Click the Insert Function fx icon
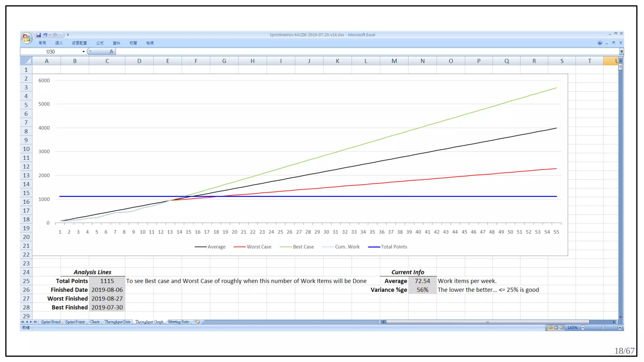Screen dimensions: 644x362 [111, 52]
